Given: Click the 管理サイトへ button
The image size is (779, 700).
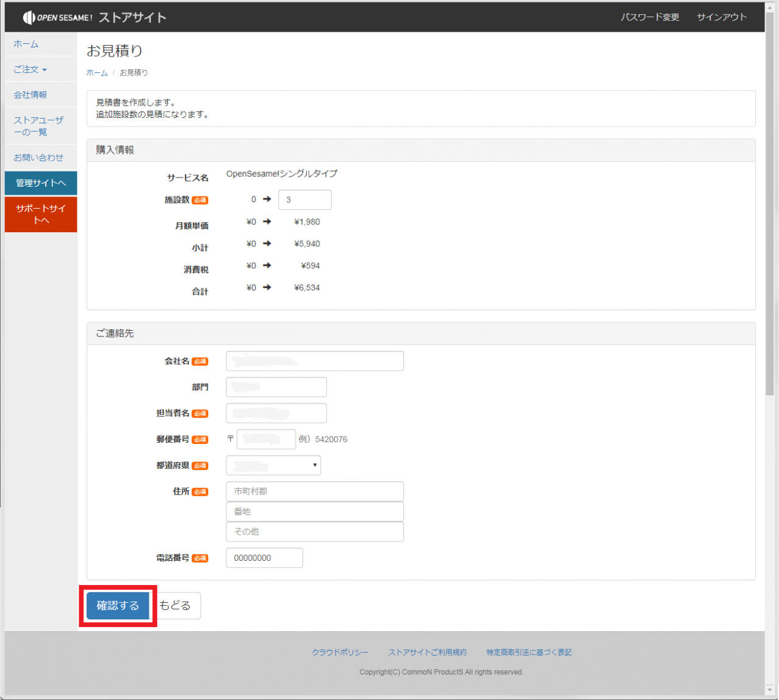Looking at the screenshot, I should click(41, 183).
